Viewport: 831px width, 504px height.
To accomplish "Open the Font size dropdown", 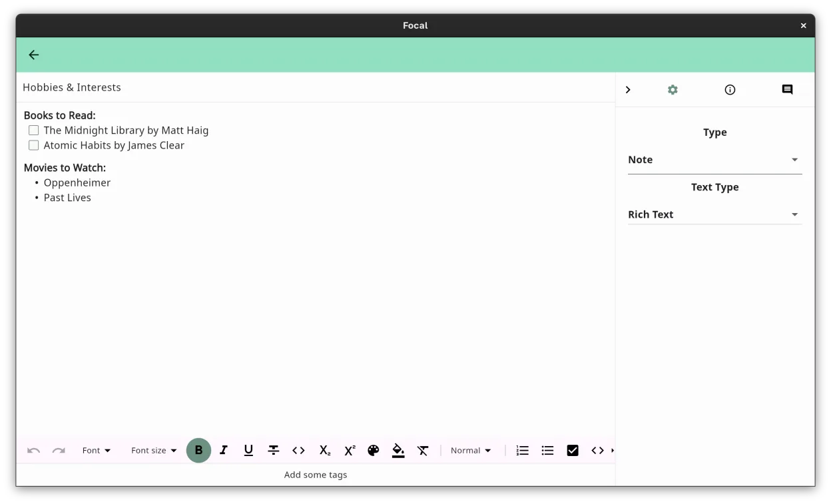I will (x=154, y=451).
